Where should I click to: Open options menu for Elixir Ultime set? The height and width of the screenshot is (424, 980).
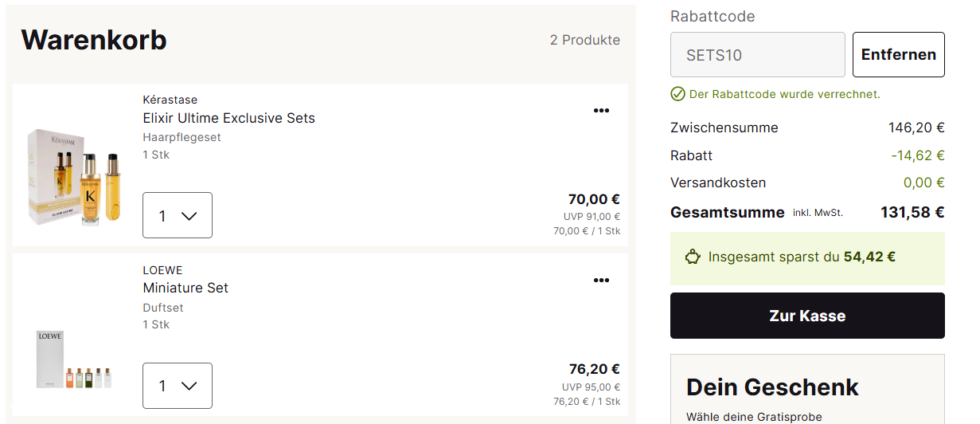(x=601, y=111)
